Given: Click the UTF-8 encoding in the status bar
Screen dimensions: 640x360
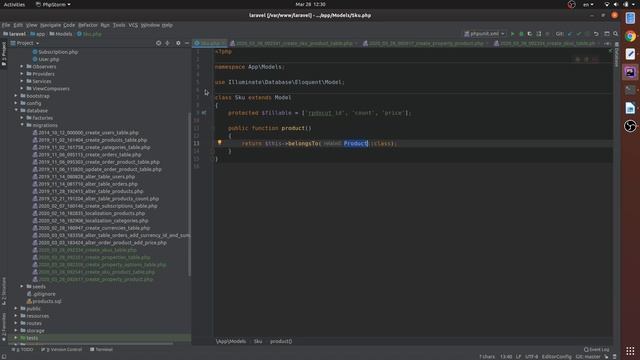Looking at the screenshot, I should click(x=531, y=357).
